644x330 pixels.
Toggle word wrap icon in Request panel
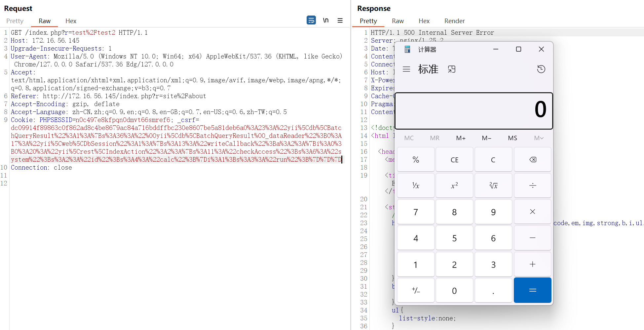point(311,21)
